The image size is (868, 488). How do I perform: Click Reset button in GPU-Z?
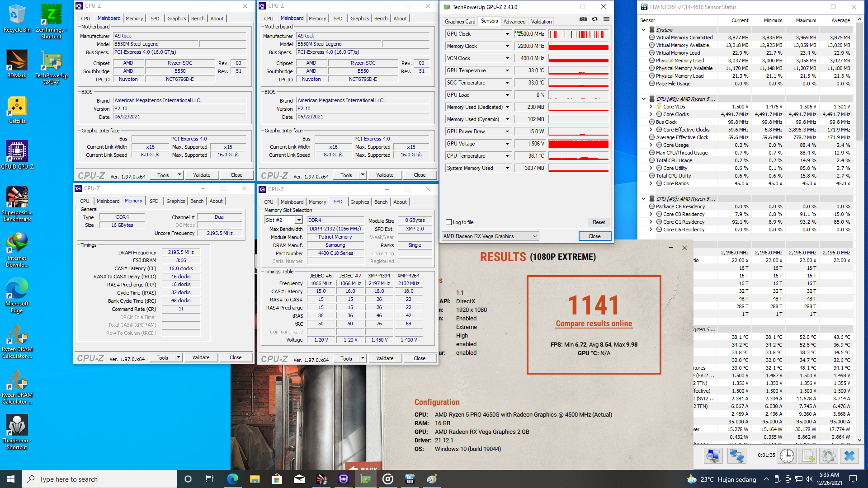pos(599,222)
